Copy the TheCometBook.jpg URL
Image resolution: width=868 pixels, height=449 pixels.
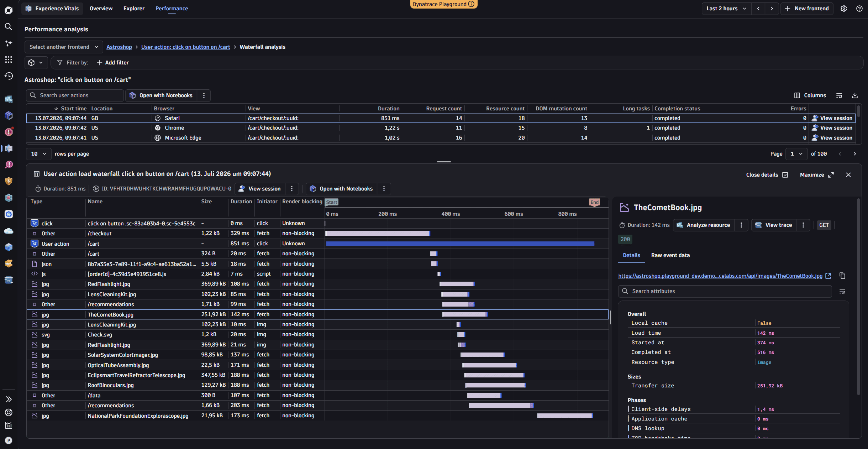[842, 276]
